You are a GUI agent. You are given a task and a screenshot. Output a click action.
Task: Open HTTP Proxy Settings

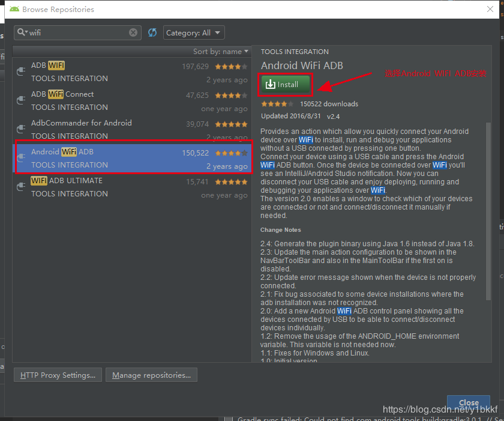pos(57,375)
